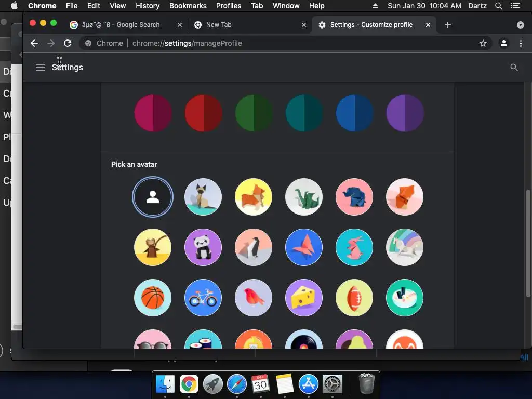Choose the red theme color swatch
The width and height of the screenshot is (532, 399).
pyautogui.click(x=203, y=113)
